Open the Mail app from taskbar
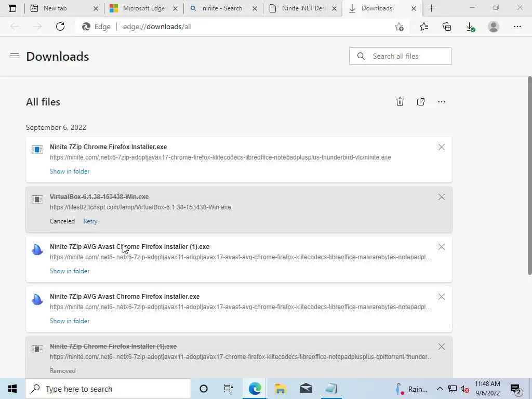Screen dimensions: 532x399 tap(305, 389)
